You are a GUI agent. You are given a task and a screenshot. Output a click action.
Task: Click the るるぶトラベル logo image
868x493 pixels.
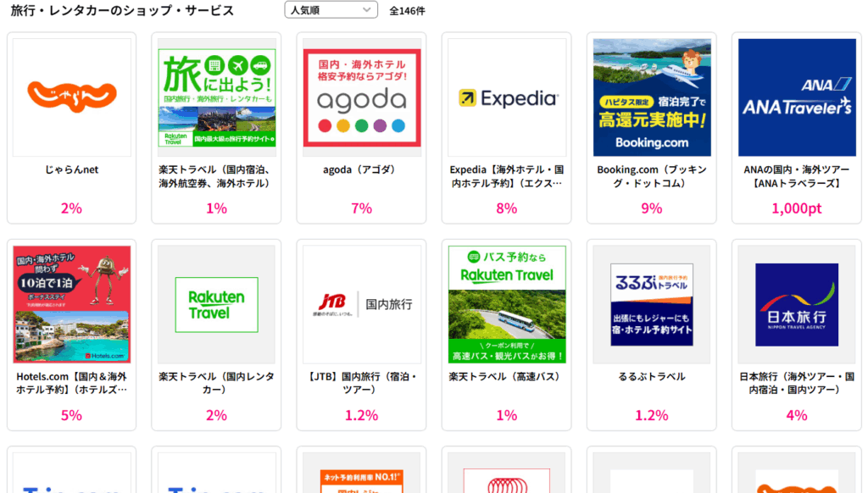click(652, 304)
